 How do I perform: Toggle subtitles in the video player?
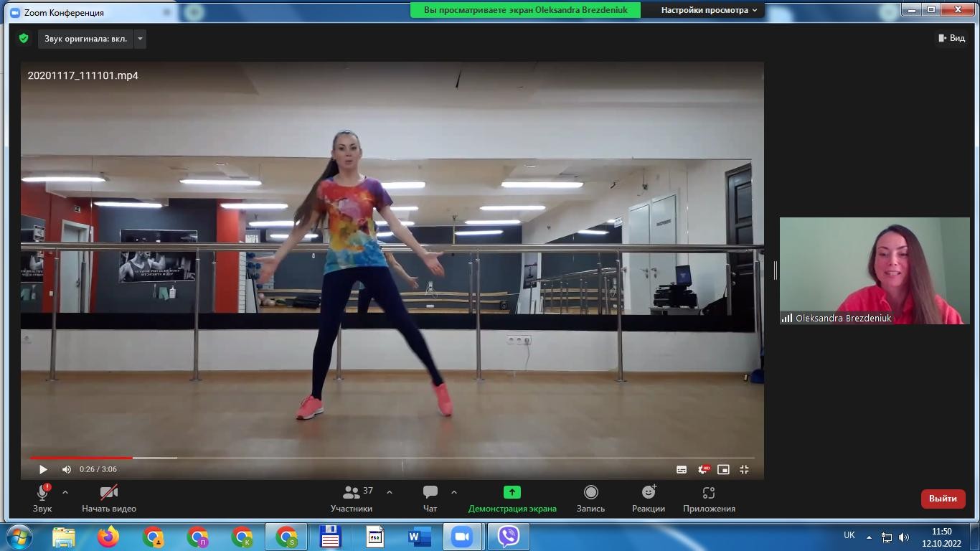(x=682, y=469)
